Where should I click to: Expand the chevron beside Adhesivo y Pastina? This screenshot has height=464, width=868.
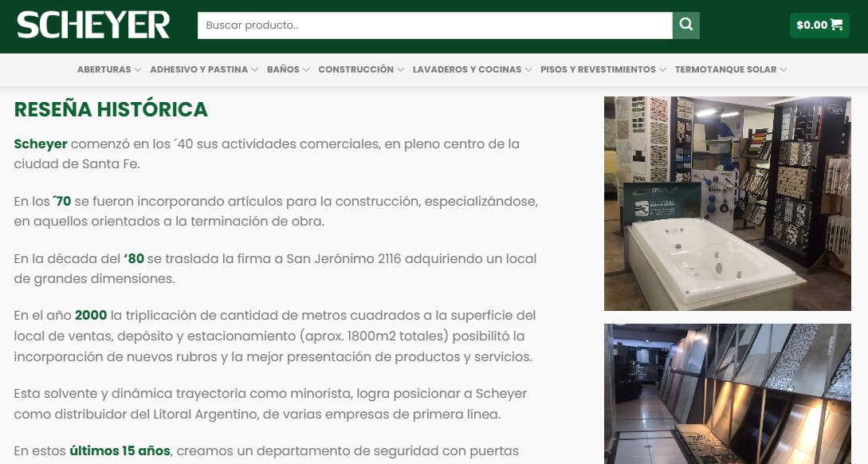pyautogui.click(x=255, y=70)
